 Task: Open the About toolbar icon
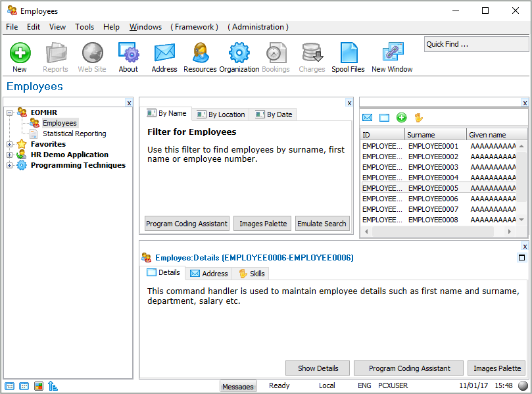[128, 53]
